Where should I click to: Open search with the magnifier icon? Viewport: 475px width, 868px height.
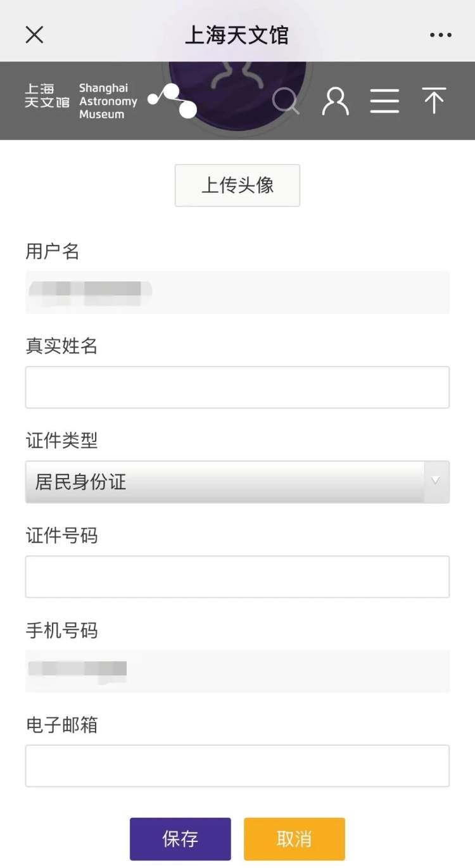click(286, 101)
